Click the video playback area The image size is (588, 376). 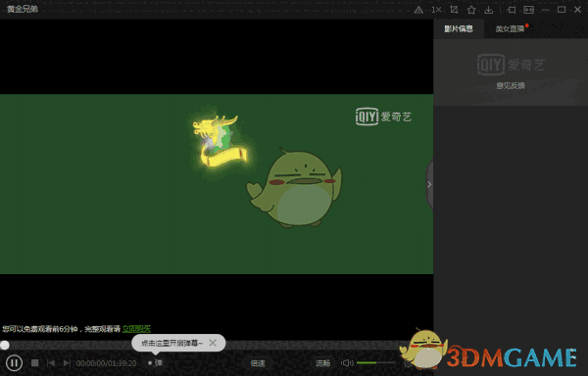coord(217,184)
